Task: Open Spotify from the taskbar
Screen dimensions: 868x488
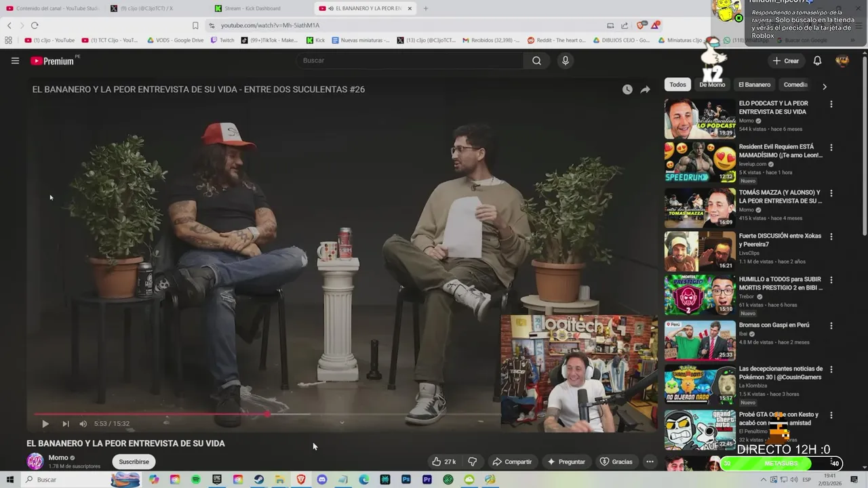Action: click(x=196, y=479)
